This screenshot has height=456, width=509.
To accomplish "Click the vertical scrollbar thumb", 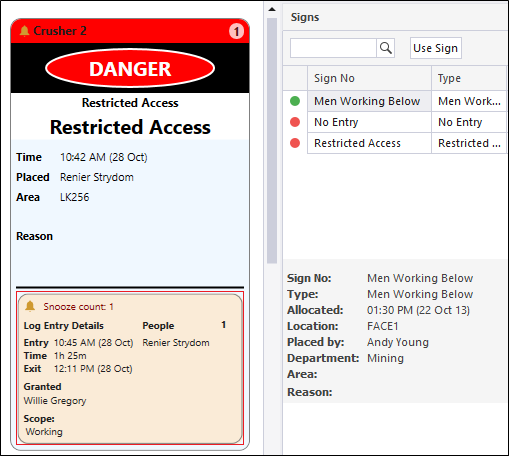I will coord(272,141).
